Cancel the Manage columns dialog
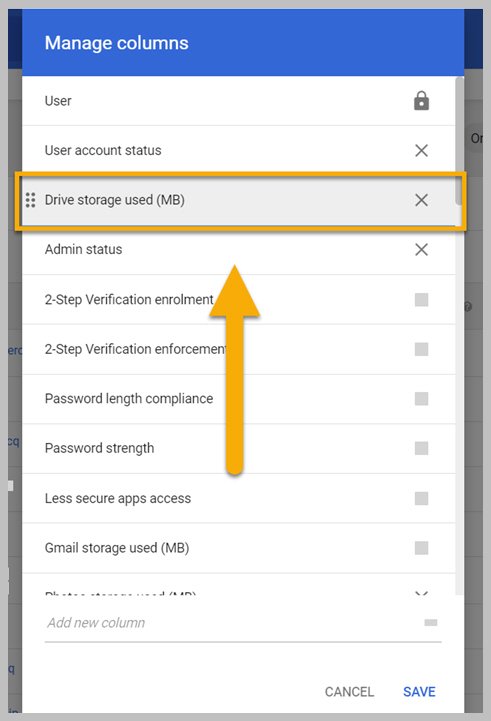 pyautogui.click(x=349, y=692)
